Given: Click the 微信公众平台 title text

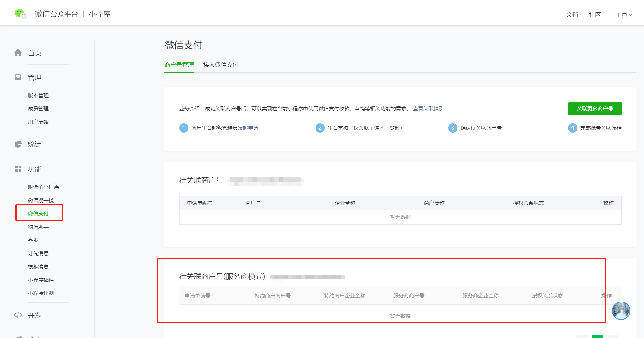Looking at the screenshot, I should [x=56, y=14].
